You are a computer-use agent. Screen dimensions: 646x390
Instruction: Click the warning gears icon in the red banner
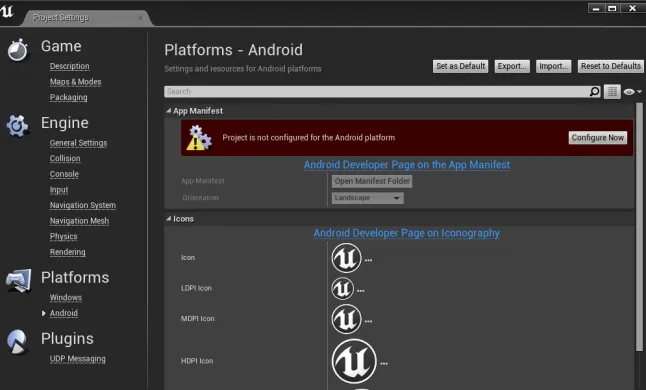[199, 138]
